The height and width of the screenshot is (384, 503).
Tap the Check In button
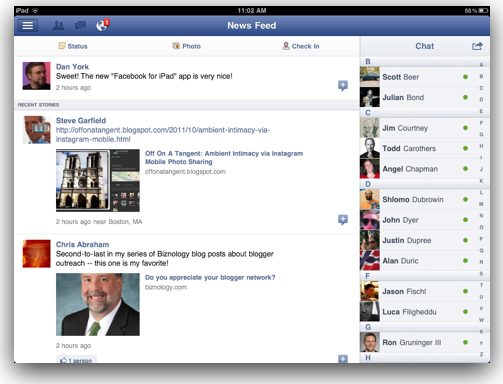301,46
